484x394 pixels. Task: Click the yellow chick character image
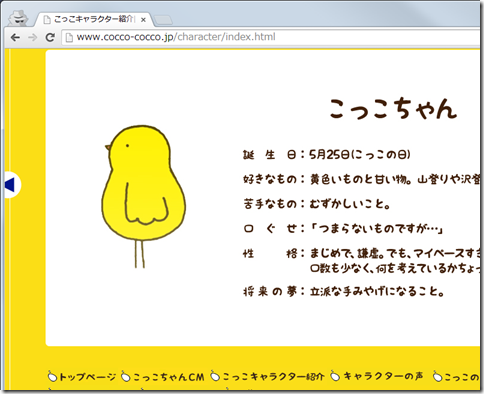(143, 197)
